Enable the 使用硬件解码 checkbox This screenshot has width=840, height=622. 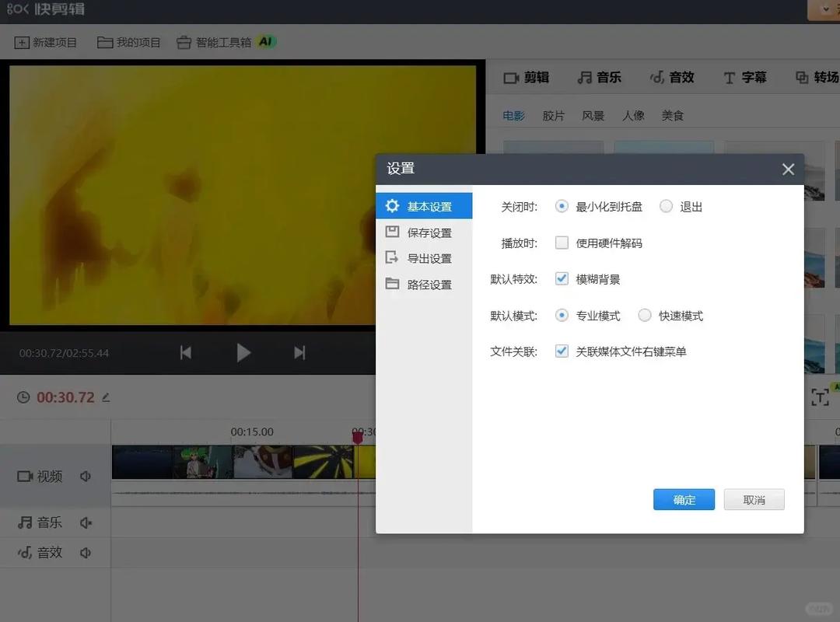562,243
